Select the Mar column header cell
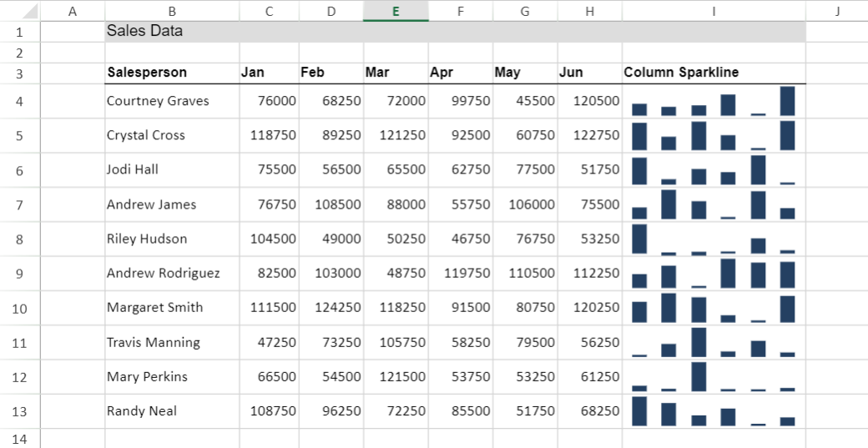The image size is (868, 448). coord(396,73)
